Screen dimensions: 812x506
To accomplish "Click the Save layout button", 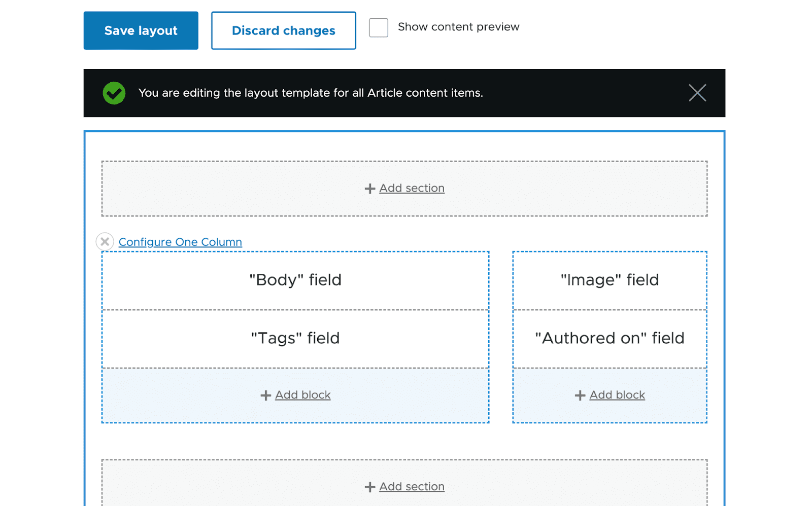I will point(141,30).
